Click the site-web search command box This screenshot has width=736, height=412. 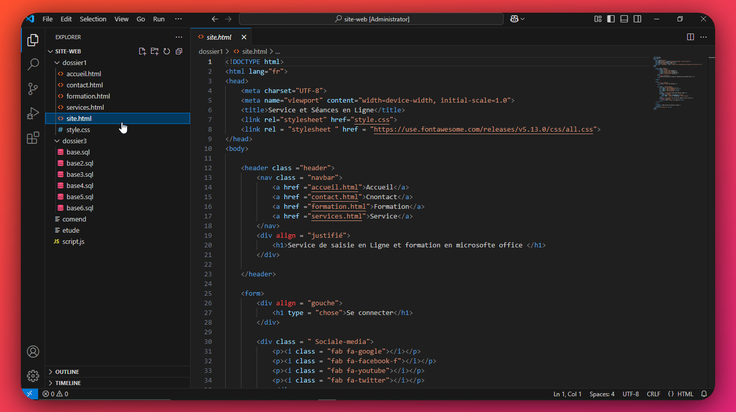371,19
